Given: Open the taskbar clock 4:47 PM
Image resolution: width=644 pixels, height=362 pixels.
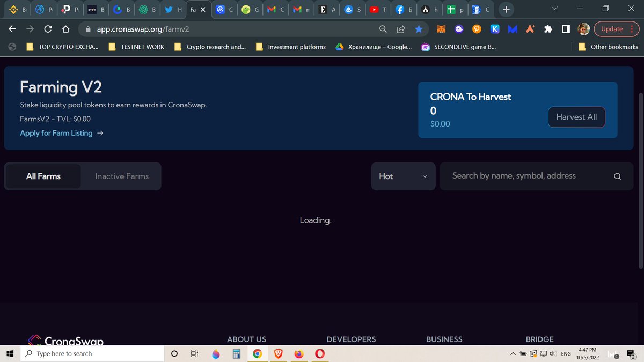Looking at the screenshot, I should pyautogui.click(x=588, y=353).
